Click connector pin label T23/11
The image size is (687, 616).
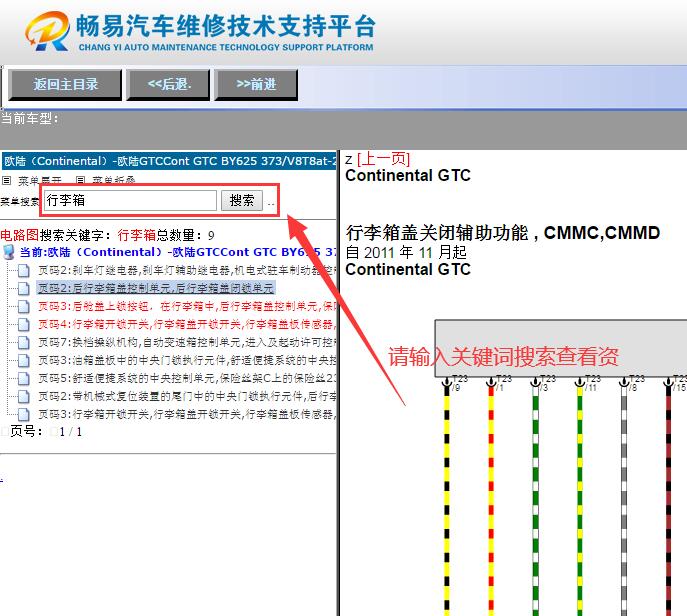pyautogui.click(x=592, y=382)
